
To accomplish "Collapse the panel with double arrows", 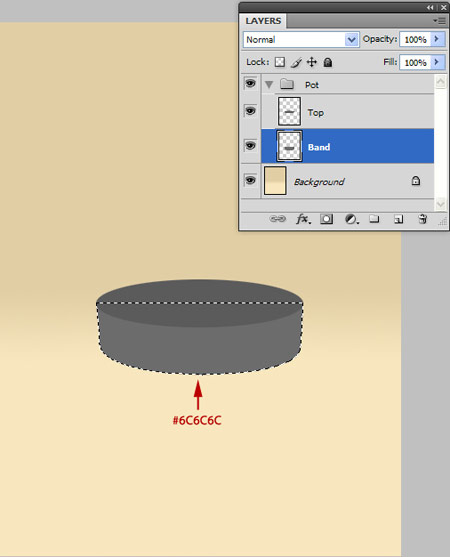I will click(x=430, y=7).
